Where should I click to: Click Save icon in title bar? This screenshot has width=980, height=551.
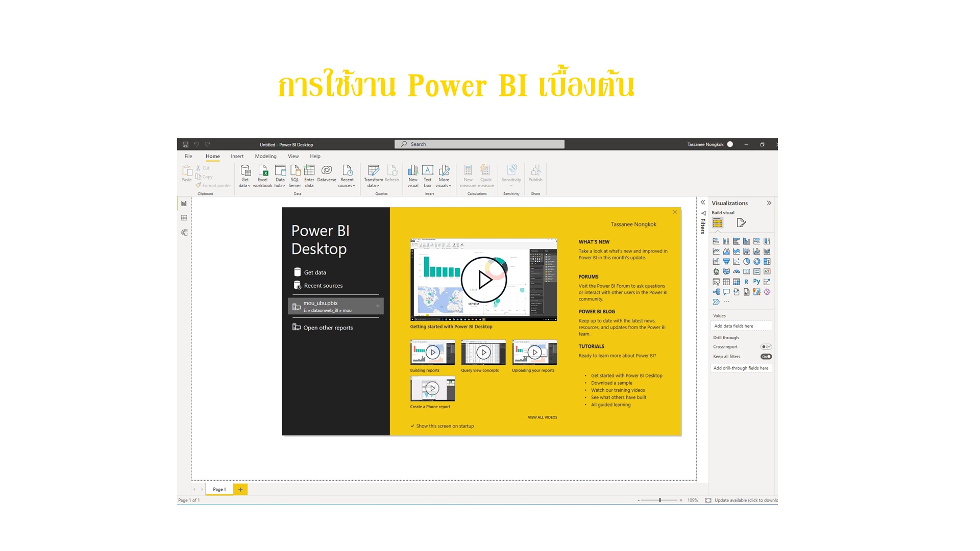(x=185, y=144)
